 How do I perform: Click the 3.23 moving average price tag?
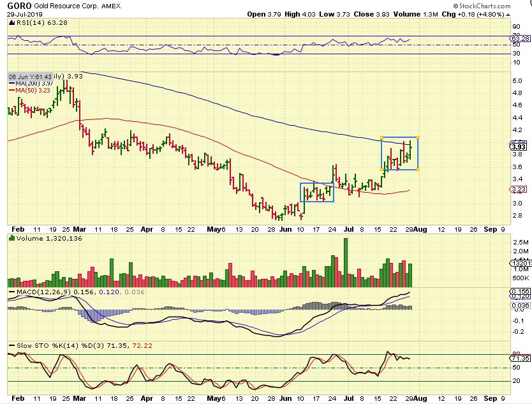click(519, 190)
